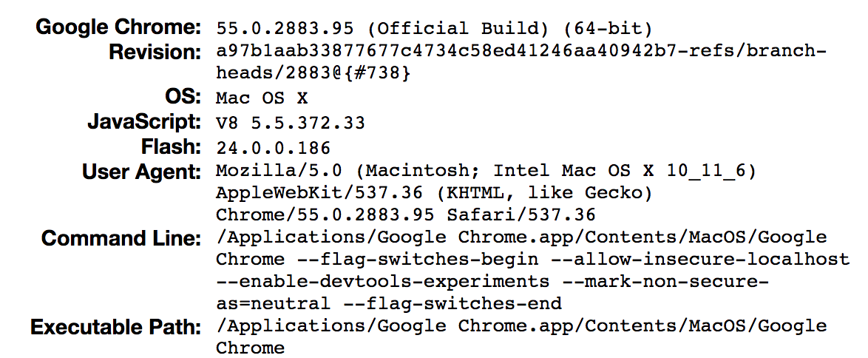Click the User Agent label
868x358 pixels.
coord(142,172)
